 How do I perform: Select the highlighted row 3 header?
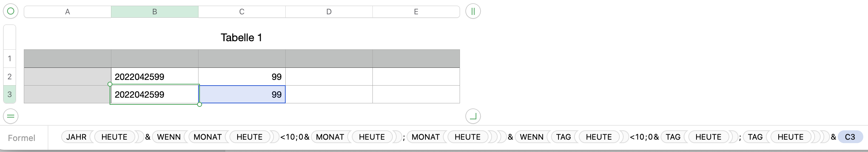click(x=10, y=94)
